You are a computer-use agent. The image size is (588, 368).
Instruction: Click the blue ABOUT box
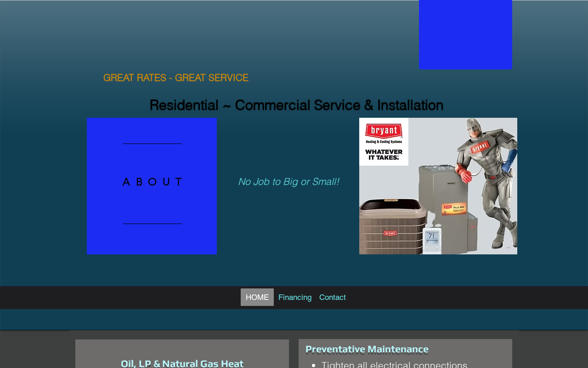pos(152,186)
